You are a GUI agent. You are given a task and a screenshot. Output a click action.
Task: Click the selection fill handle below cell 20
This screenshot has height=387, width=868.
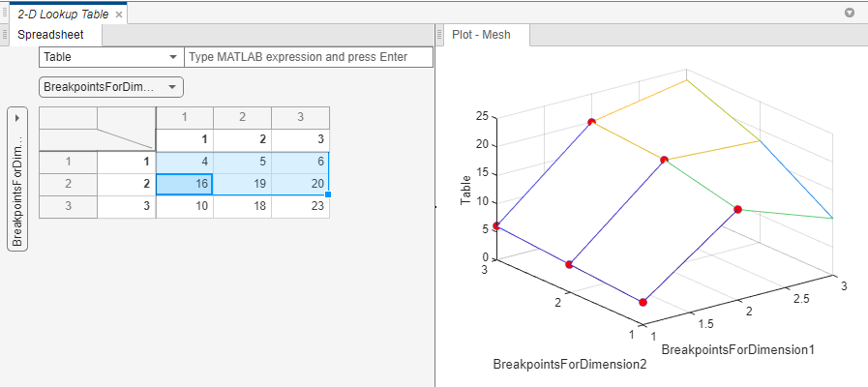pyautogui.click(x=329, y=194)
